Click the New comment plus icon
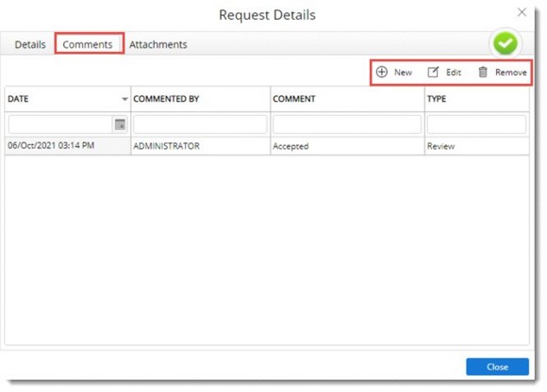This screenshot has width=547, height=392. point(382,72)
